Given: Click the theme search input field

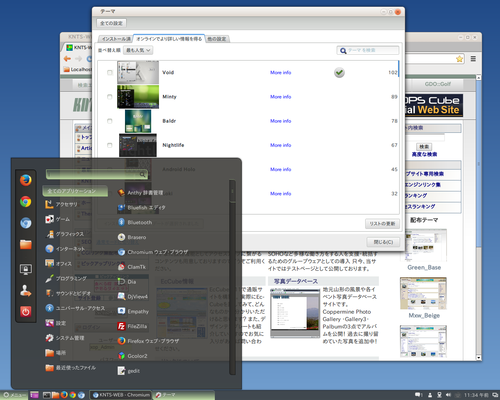Looking at the screenshot, I should tap(368, 50).
